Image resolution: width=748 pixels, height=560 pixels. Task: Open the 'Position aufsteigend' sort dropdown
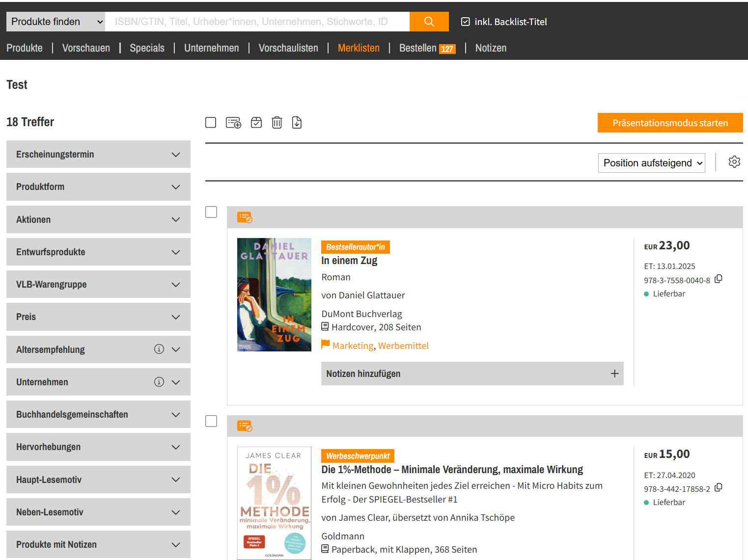click(651, 163)
